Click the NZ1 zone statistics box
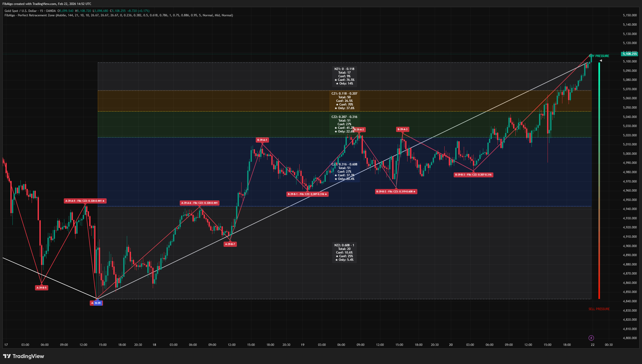The height and width of the screenshot is (364, 642). click(x=344, y=76)
